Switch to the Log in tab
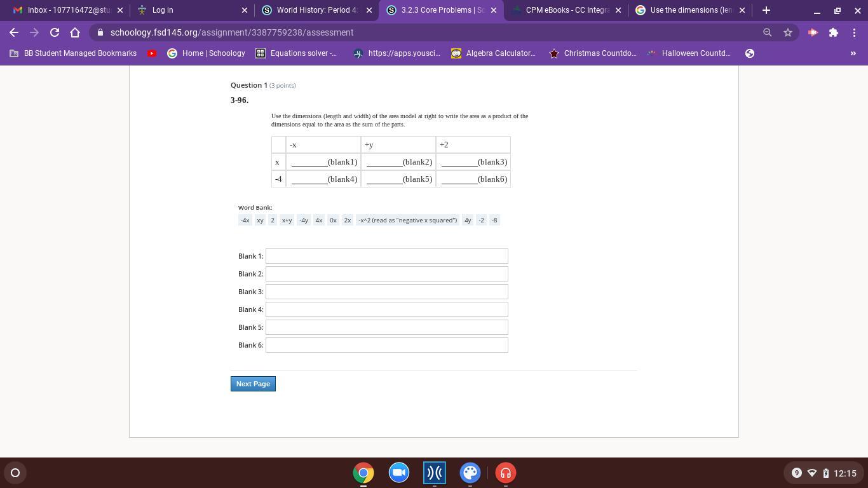The image size is (868, 488). [191, 10]
